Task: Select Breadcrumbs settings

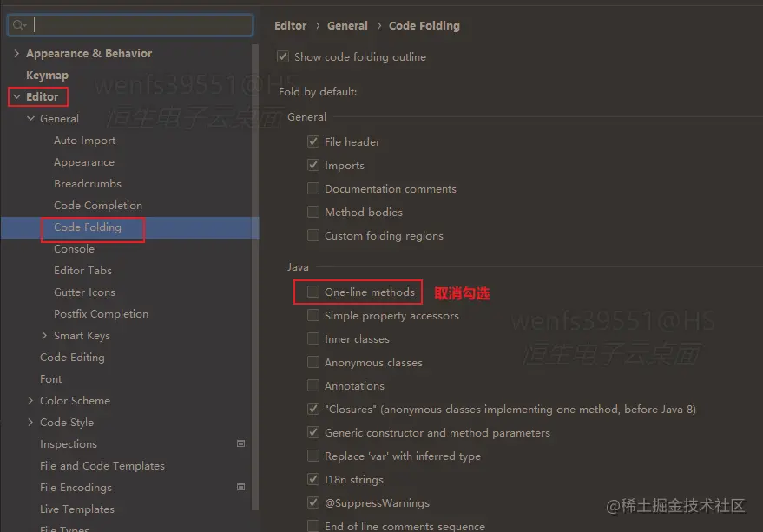Action: pos(88,183)
